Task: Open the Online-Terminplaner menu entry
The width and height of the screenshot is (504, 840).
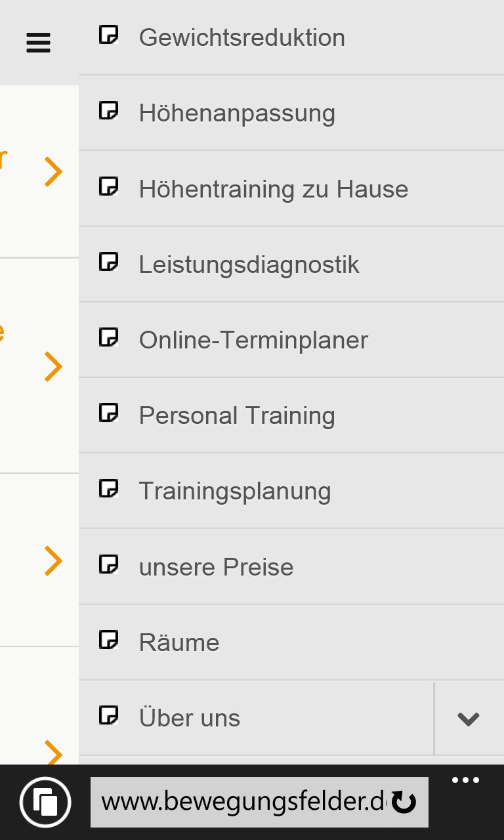Action: [253, 340]
